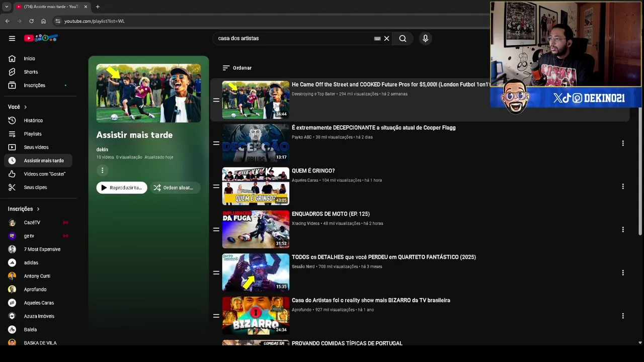Click the search magnifier button
The image size is (644, 362).
403,38
